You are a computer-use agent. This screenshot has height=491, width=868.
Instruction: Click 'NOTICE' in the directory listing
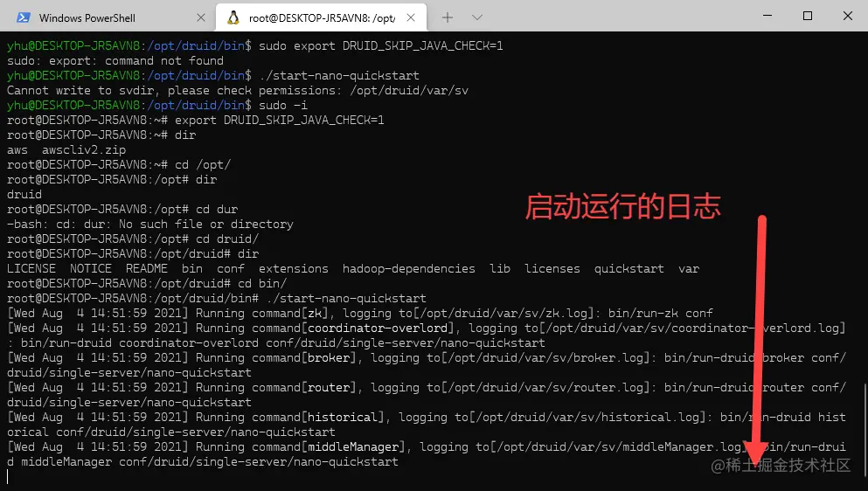tap(91, 269)
